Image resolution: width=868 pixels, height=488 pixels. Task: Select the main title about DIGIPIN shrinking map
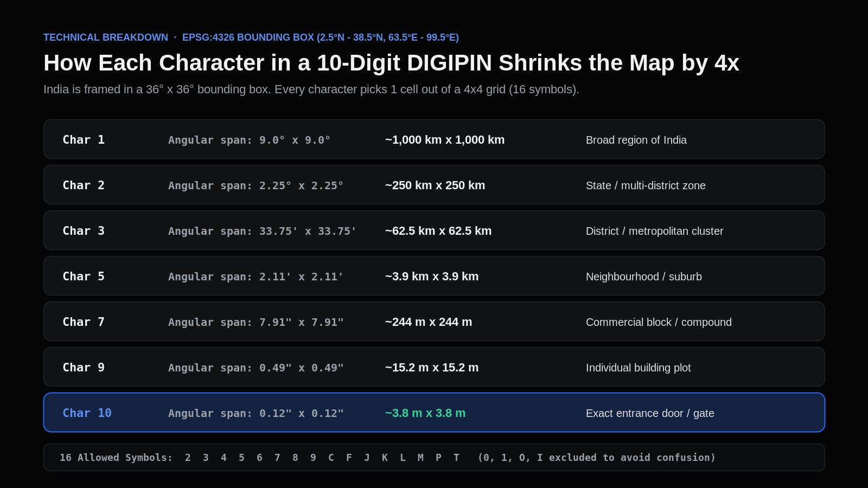point(391,63)
